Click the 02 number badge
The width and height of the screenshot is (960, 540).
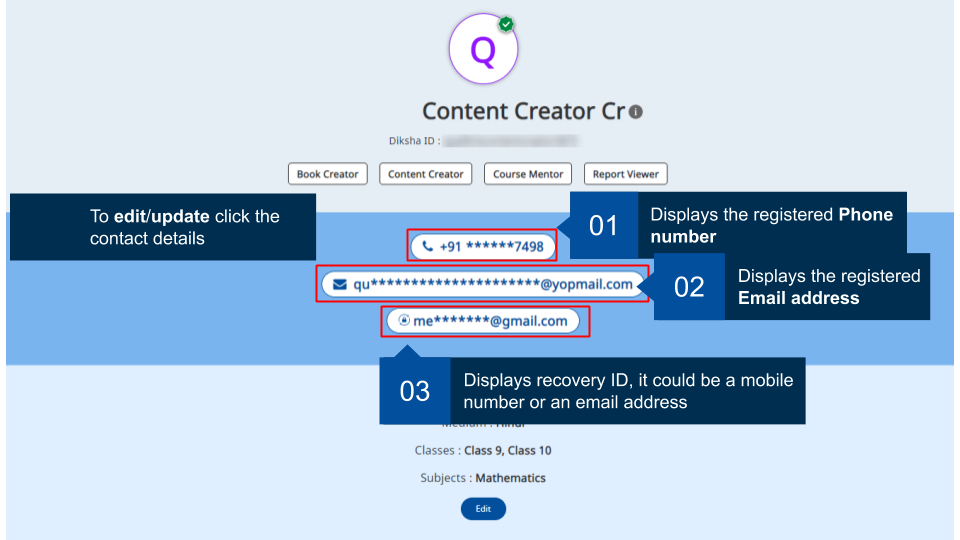coord(689,287)
